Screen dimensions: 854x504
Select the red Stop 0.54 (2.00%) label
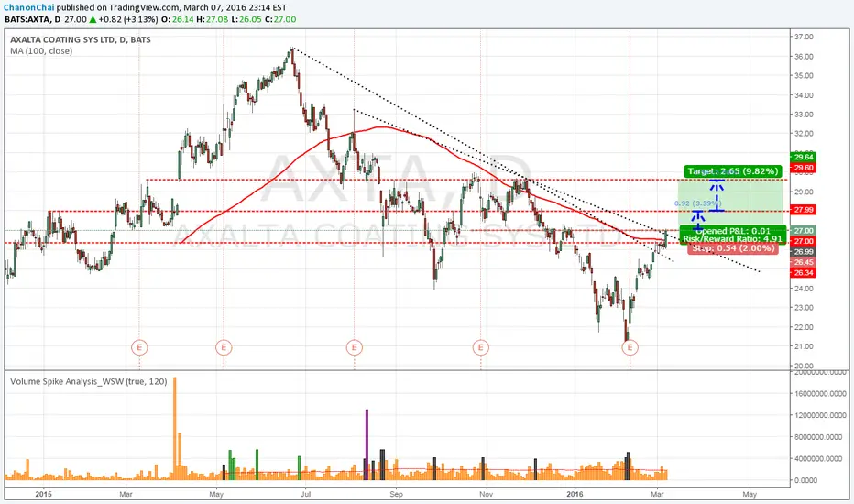[x=732, y=248]
